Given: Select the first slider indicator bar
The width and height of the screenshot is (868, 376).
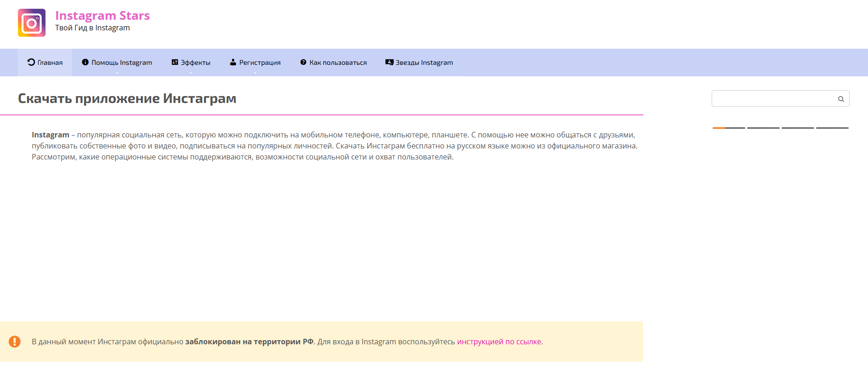Looking at the screenshot, I should tap(729, 128).
